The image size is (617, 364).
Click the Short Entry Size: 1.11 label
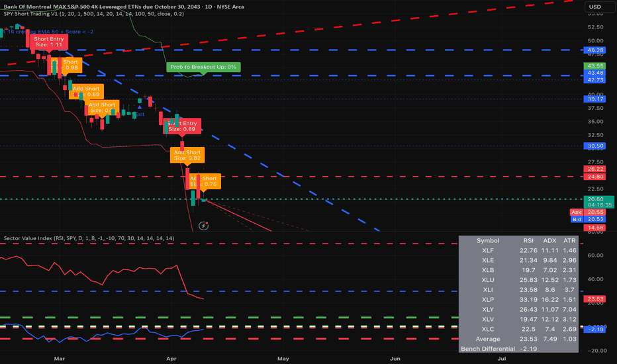pos(49,42)
